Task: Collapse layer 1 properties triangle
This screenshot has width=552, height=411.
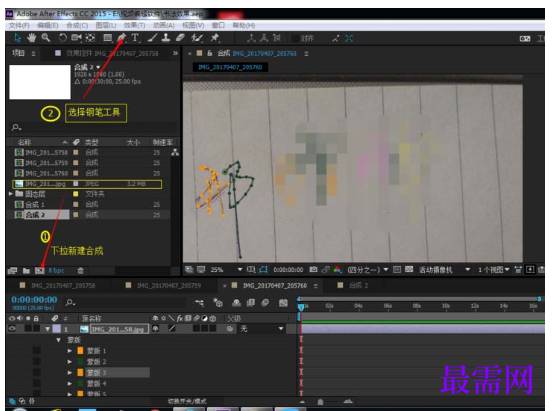Action: tap(48, 329)
